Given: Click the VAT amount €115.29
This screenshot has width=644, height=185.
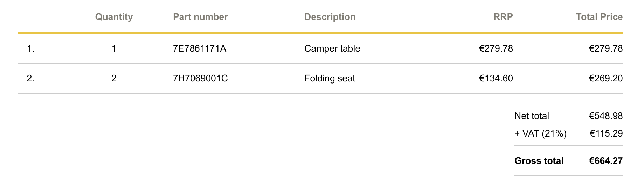Looking at the screenshot, I should 606,133.
